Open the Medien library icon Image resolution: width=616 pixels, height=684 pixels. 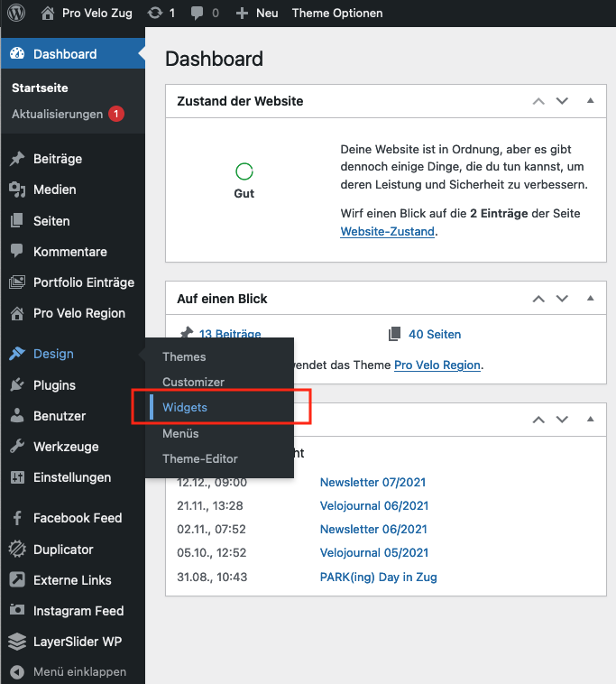tap(16, 189)
